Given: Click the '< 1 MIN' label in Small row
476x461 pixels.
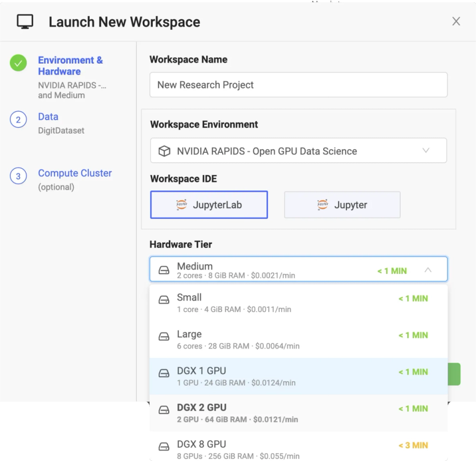Looking at the screenshot, I should pyautogui.click(x=413, y=299).
